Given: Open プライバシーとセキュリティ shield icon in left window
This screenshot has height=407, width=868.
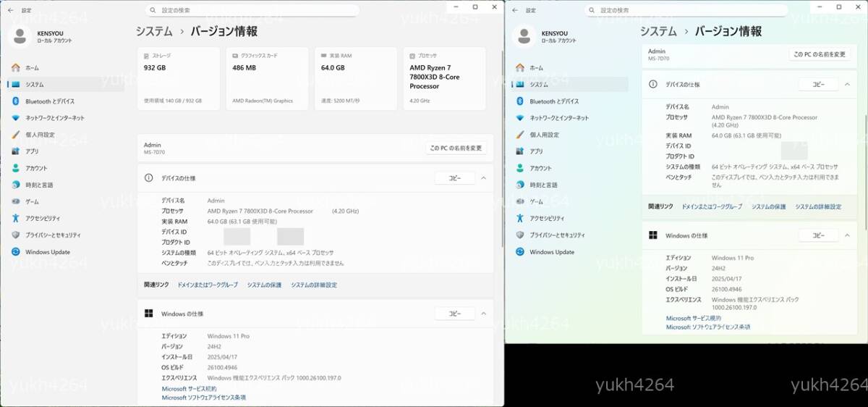Looking at the screenshot, I should tap(15, 235).
